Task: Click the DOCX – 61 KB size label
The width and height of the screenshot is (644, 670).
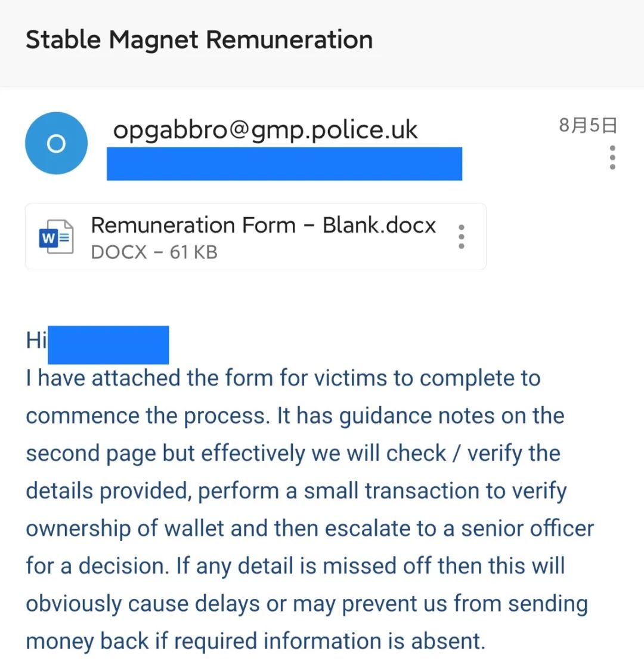Action: [x=154, y=252]
